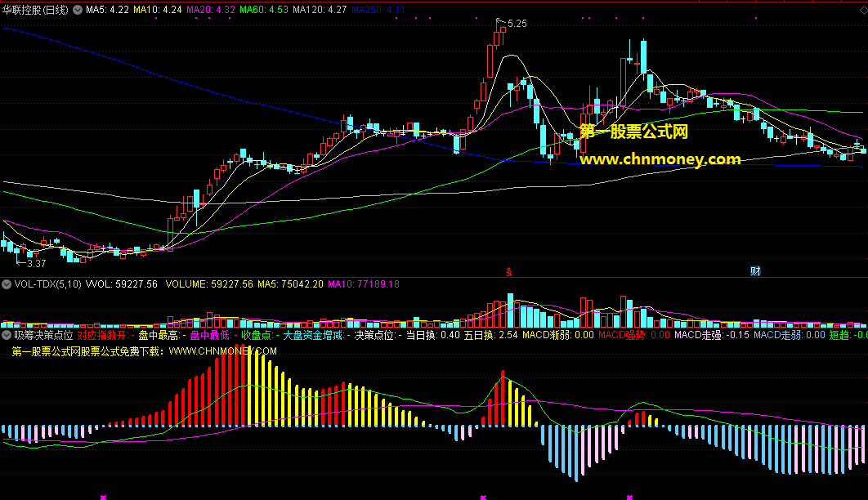Click the 短趋 value label
This screenshot has height=500, width=868.
pyautogui.click(x=848, y=335)
